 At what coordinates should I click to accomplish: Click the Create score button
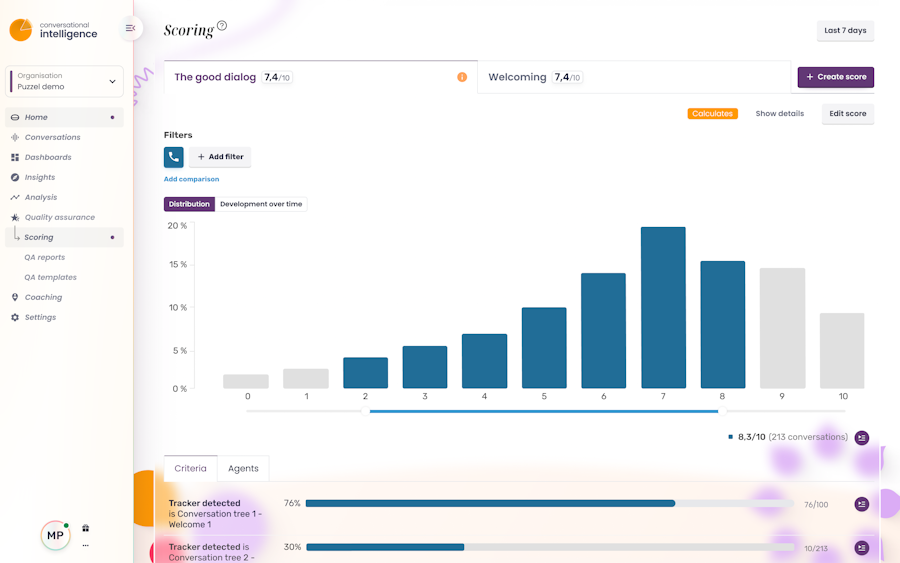pyautogui.click(x=836, y=77)
